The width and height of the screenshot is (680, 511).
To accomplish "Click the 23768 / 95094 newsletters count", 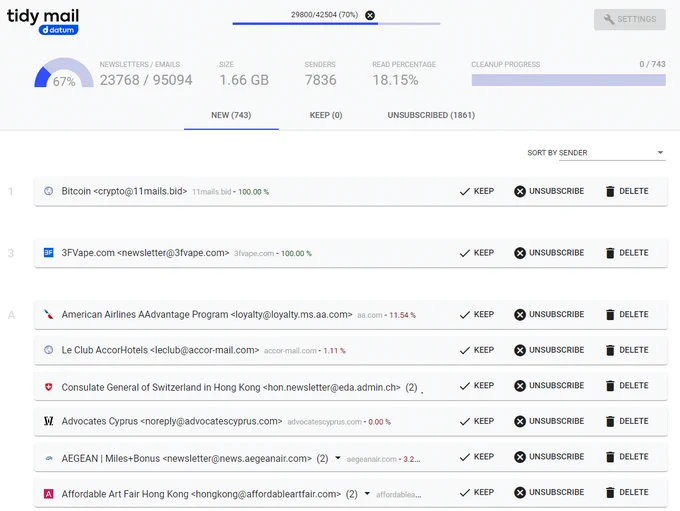I will (146, 80).
